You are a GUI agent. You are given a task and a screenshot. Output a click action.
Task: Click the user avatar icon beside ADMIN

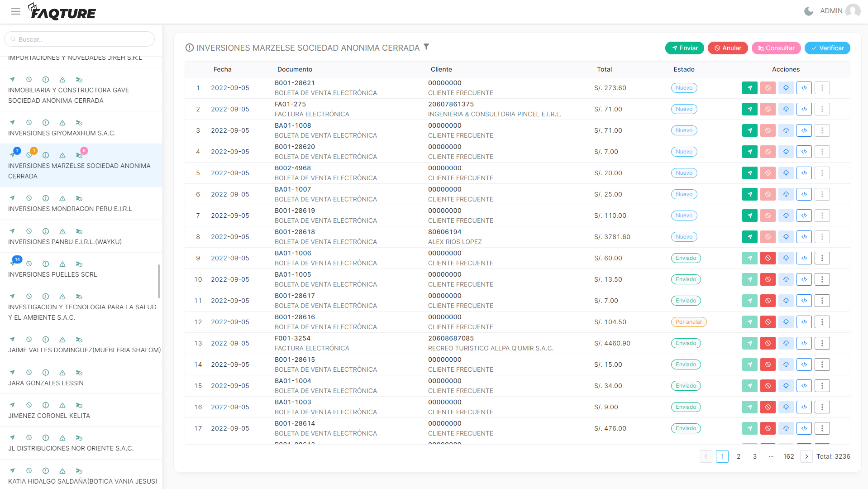[853, 11]
